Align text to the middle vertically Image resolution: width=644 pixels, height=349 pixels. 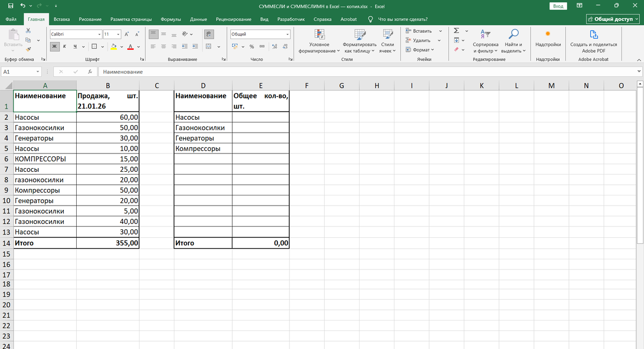point(164,34)
